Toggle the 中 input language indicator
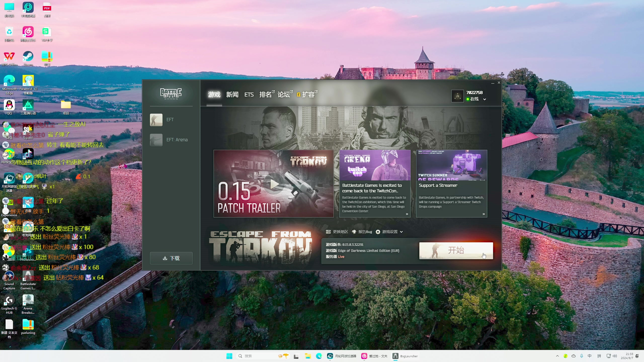 [x=590, y=356]
